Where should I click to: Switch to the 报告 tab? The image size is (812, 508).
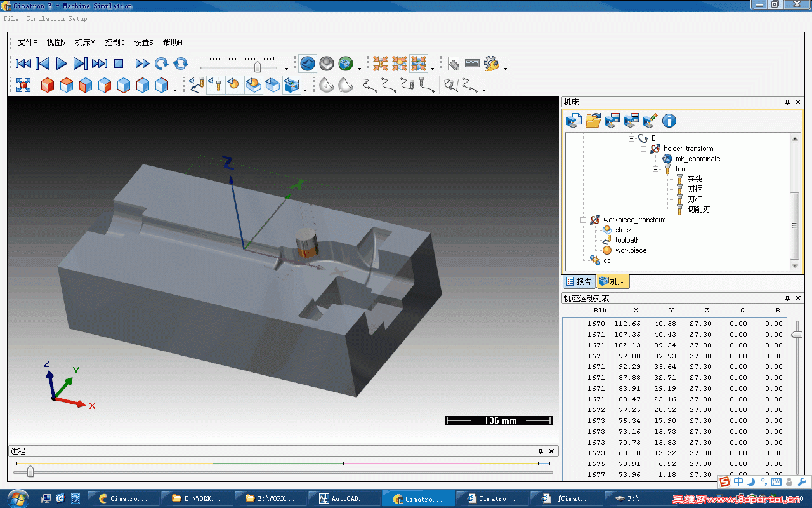coord(579,281)
